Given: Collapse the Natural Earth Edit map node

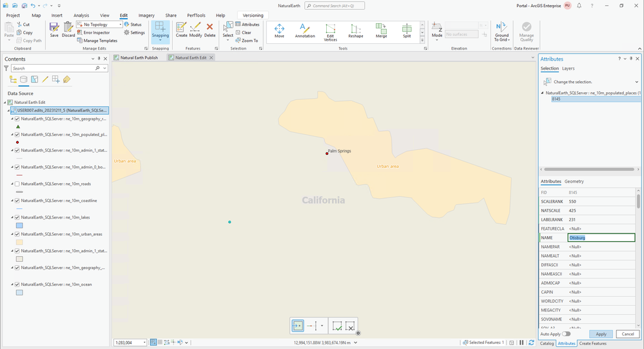Looking at the screenshot, I should [5, 103].
